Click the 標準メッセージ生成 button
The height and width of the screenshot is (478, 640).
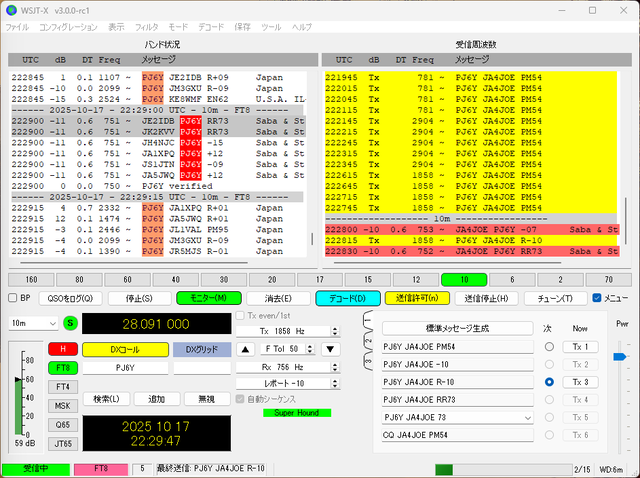click(x=458, y=329)
